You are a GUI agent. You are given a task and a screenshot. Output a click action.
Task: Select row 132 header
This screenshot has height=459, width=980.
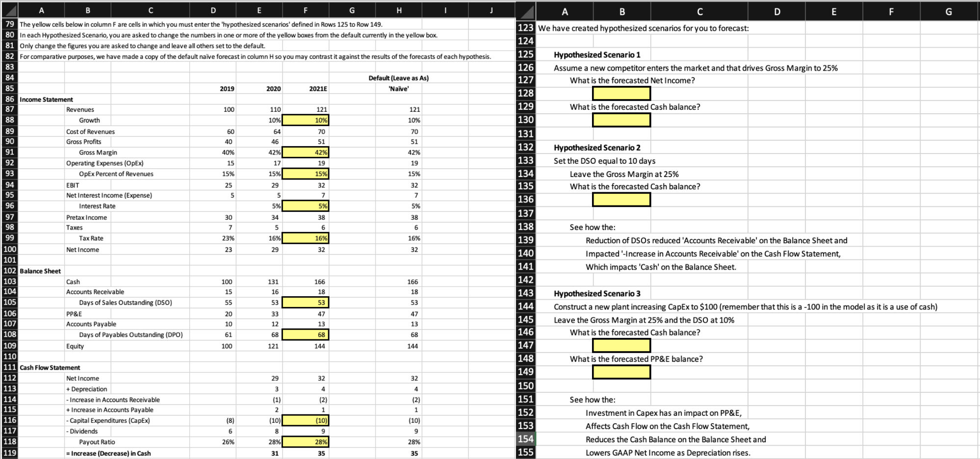tap(526, 147)
